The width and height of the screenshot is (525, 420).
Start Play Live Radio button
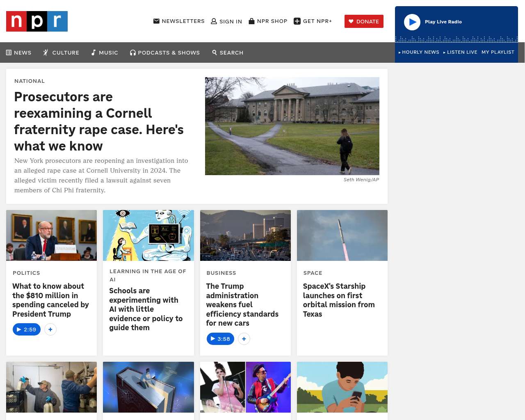tap(412, 22)
